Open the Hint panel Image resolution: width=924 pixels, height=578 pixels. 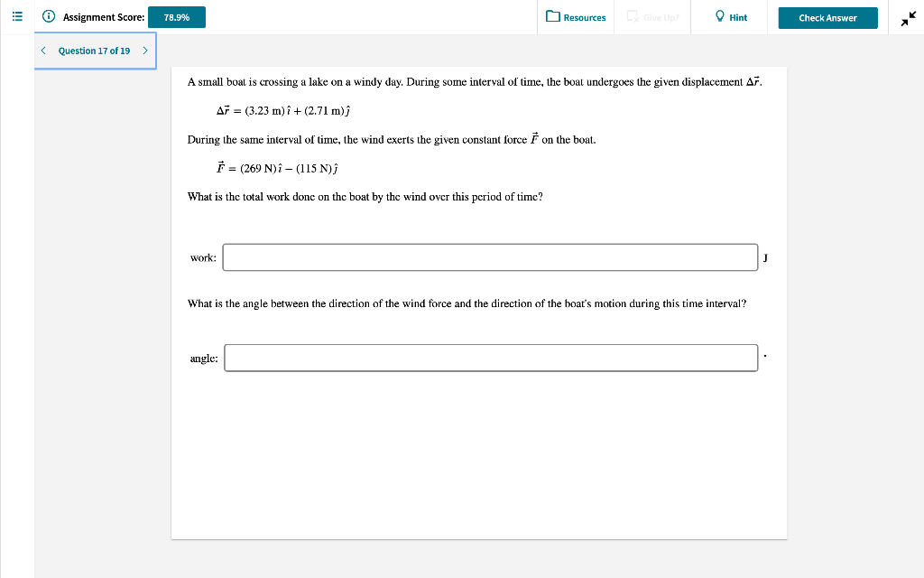coord(727,16)
